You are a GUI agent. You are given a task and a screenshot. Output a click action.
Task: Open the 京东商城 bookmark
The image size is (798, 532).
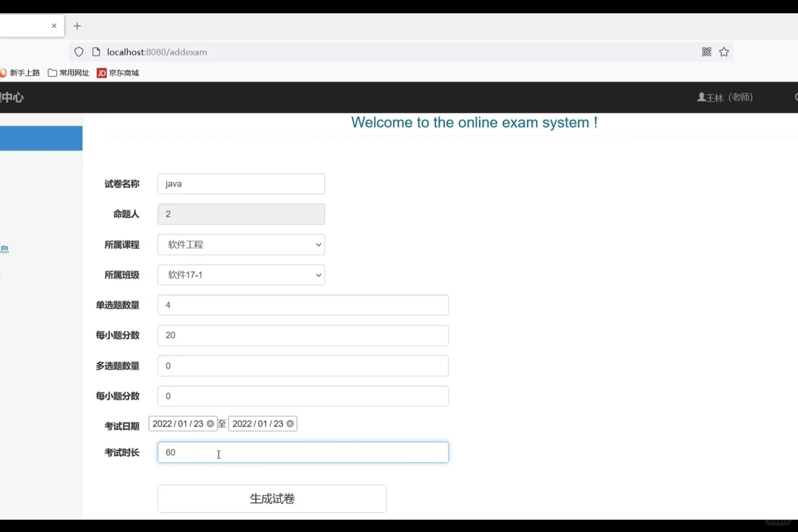click(118, 73)
